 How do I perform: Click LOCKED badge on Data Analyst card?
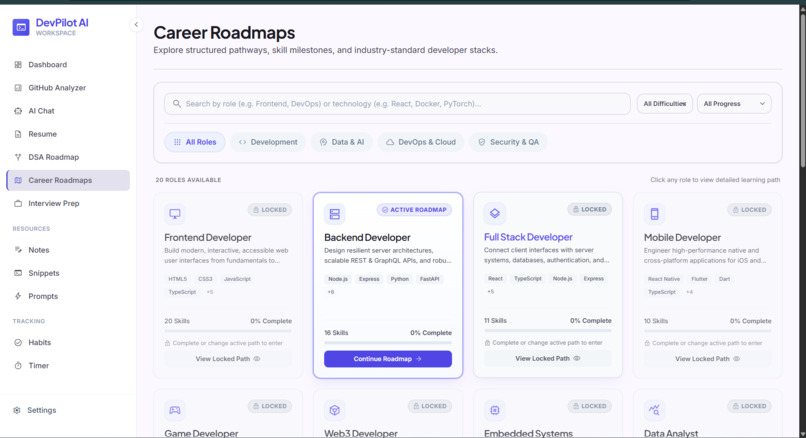pyautogui.click(x=749, y=406)
